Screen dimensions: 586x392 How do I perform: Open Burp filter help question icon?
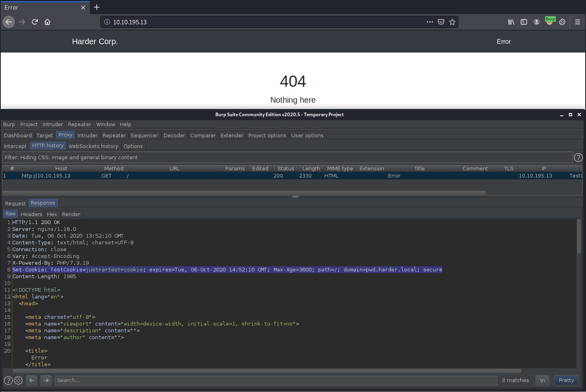(578, 158)
